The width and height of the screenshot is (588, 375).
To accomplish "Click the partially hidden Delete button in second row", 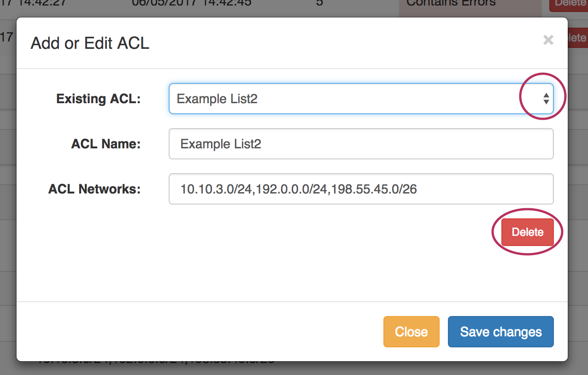I will tap(578, 38).
